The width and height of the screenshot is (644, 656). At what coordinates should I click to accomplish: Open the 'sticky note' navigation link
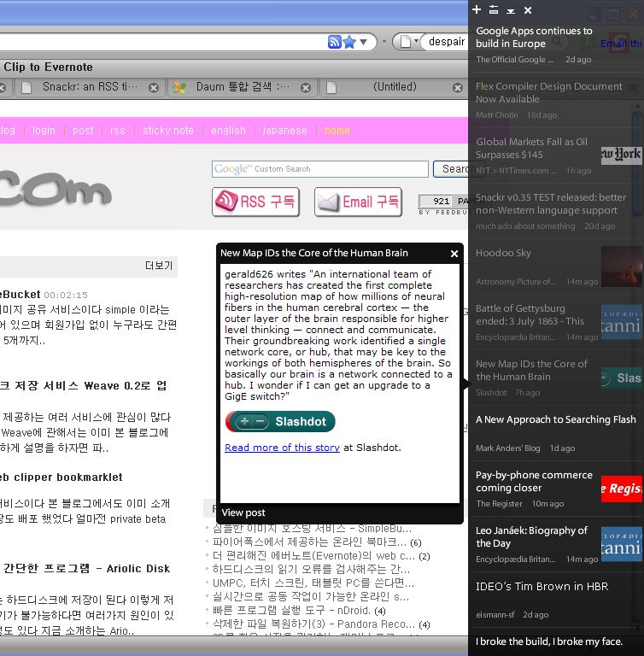pos(167,131)
